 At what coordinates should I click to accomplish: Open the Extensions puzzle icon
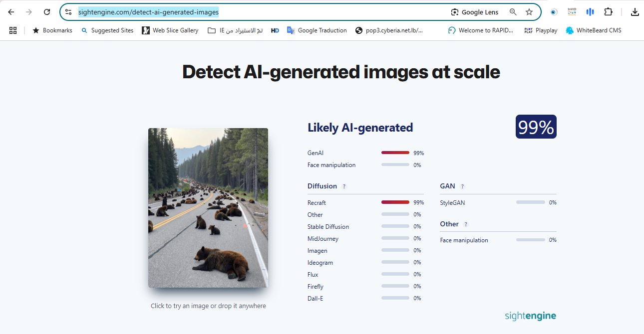(608, 12)
